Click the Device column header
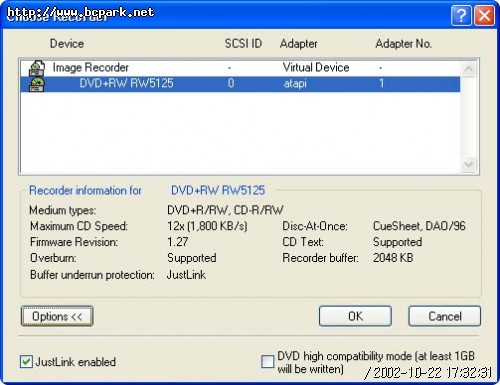The image size is (500, 385). [67, 44]
